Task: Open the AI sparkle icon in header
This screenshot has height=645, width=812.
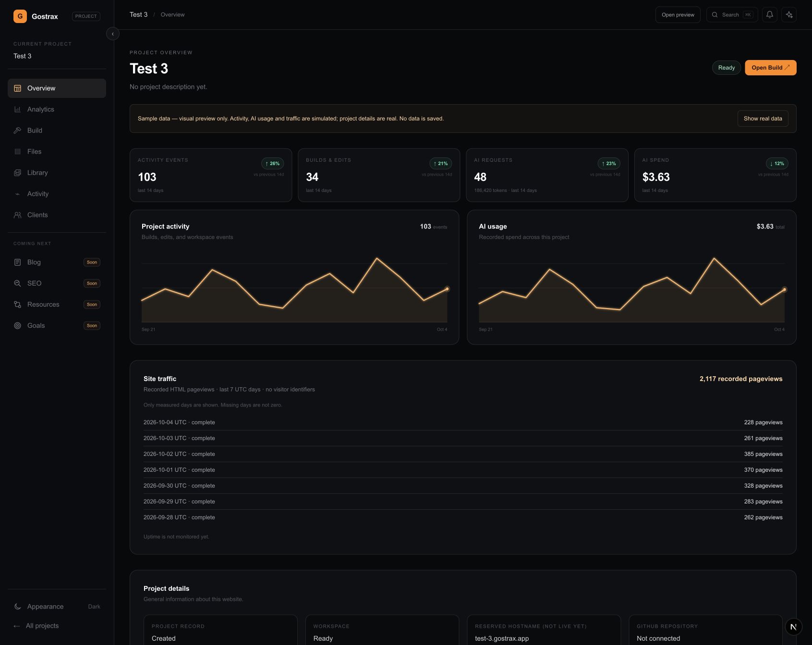Action: point(789,15)
